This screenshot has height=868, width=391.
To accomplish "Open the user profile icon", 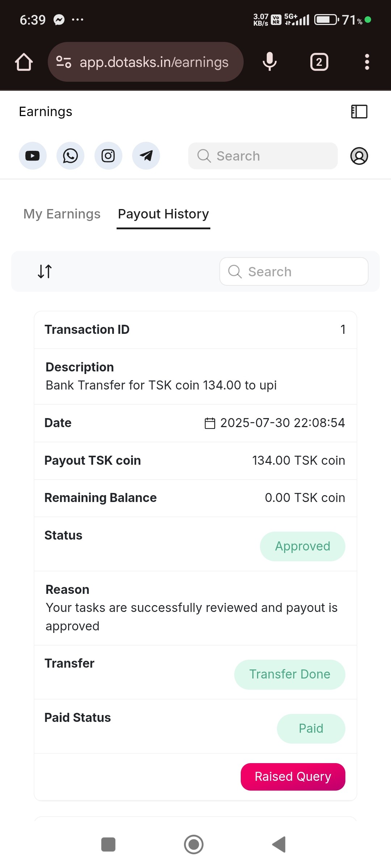I will click(359, 156).
